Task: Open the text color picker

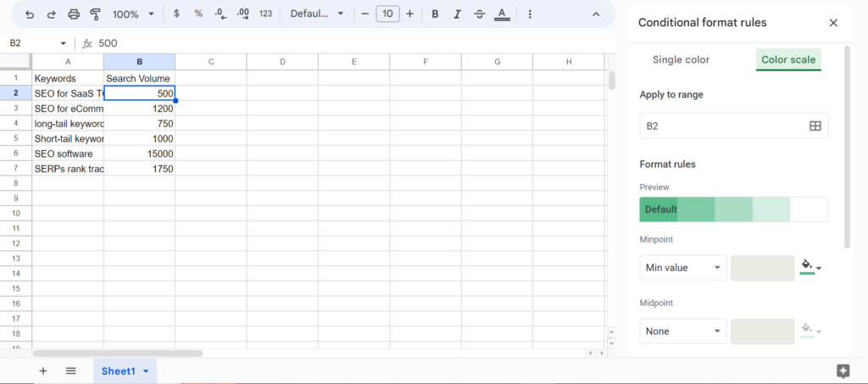Action: pos(502,14)
